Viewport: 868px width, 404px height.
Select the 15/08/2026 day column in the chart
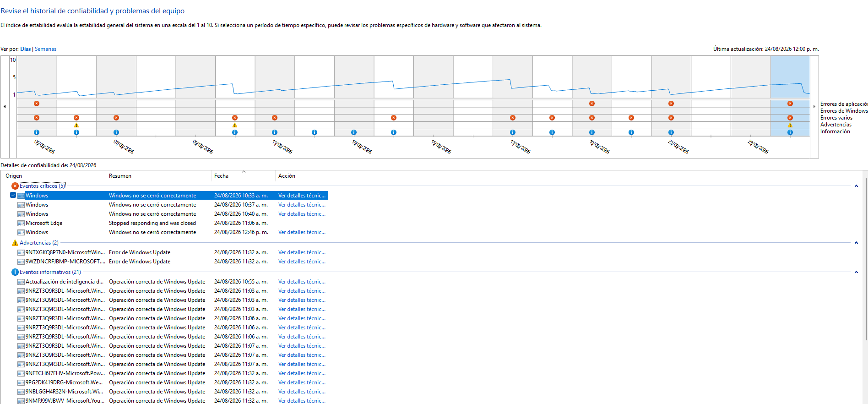click(x=434, y=96)
